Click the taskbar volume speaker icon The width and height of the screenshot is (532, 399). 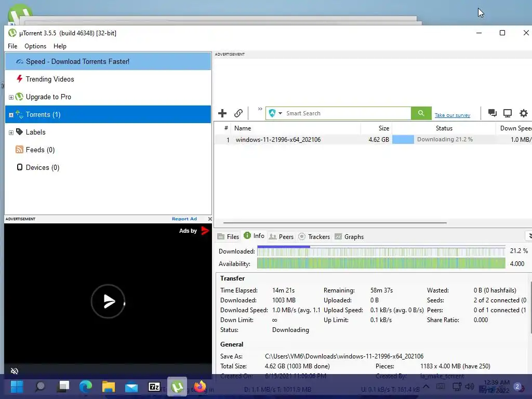[x=470, y=387]
